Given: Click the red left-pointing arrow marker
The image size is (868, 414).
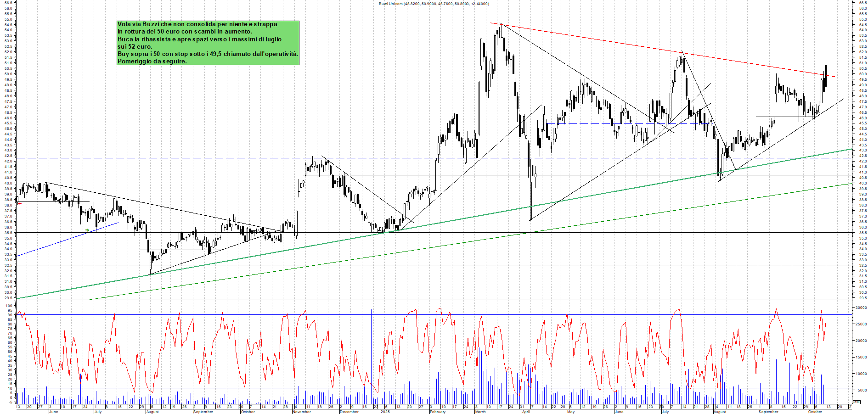Looking at the screenshot, I should [19, 203].
